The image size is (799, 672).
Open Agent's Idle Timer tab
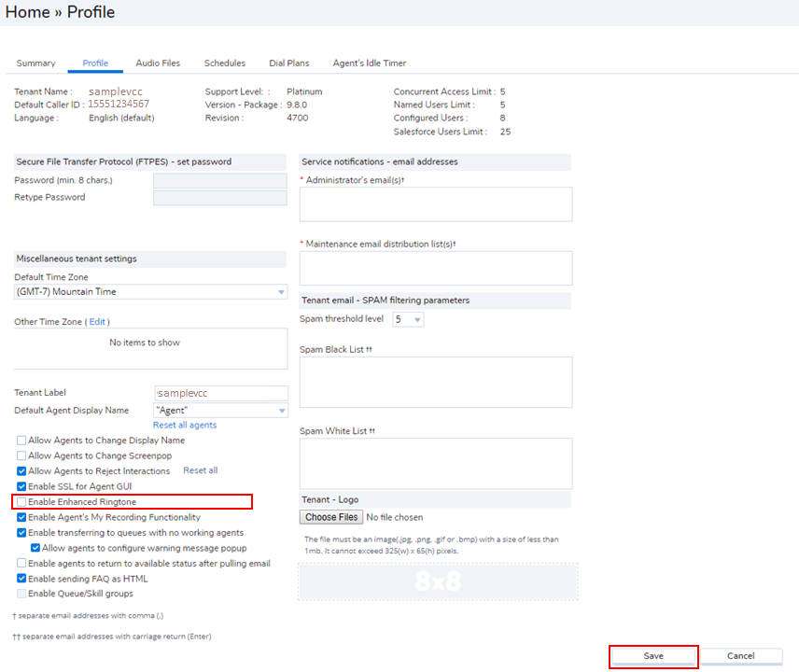370,63
